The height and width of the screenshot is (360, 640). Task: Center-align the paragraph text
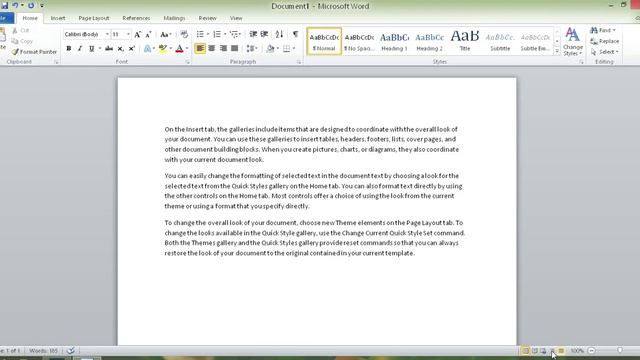pos(211,49)
